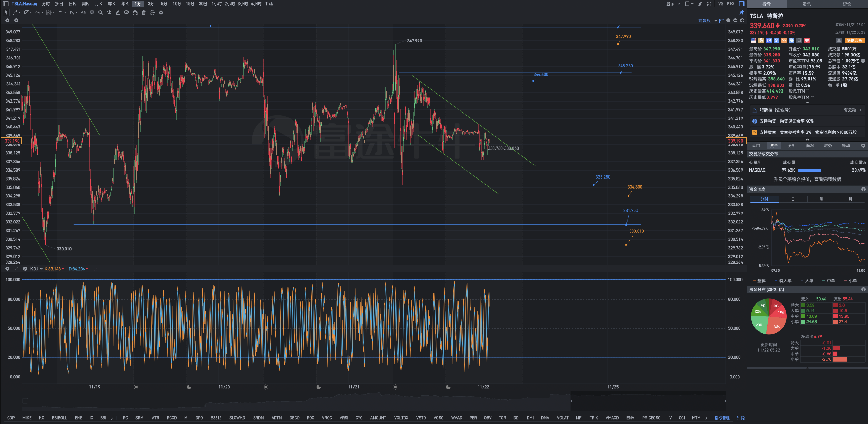The image size is (868, 424).
Task: Activate the magnifier zoom tool
Action: coord(101,12)
